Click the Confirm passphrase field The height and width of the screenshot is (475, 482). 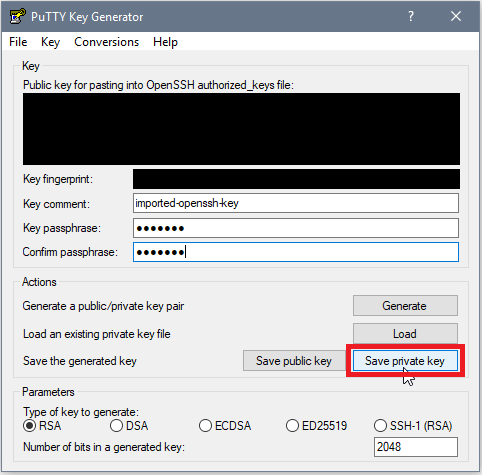296,252
